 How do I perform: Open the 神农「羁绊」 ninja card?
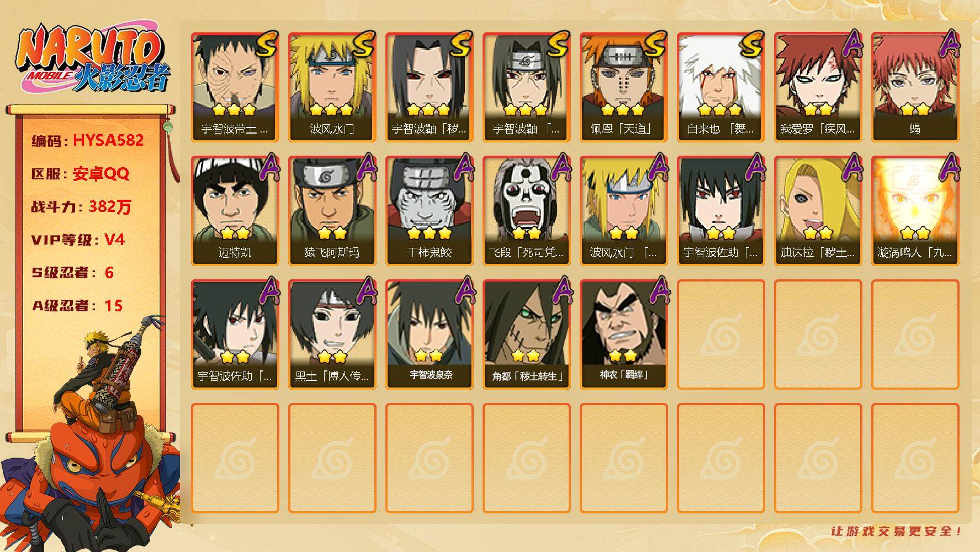[x=623, y=334]
